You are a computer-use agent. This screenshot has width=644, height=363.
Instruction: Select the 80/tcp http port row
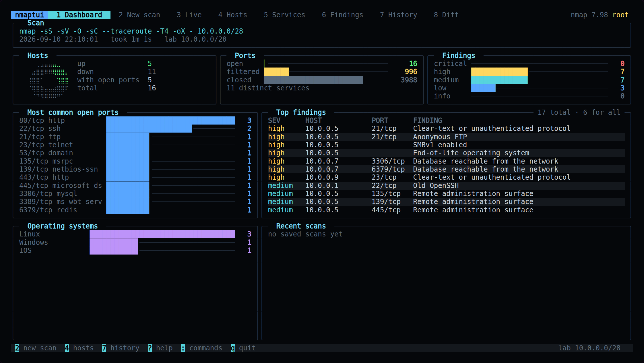coord(135,121)
